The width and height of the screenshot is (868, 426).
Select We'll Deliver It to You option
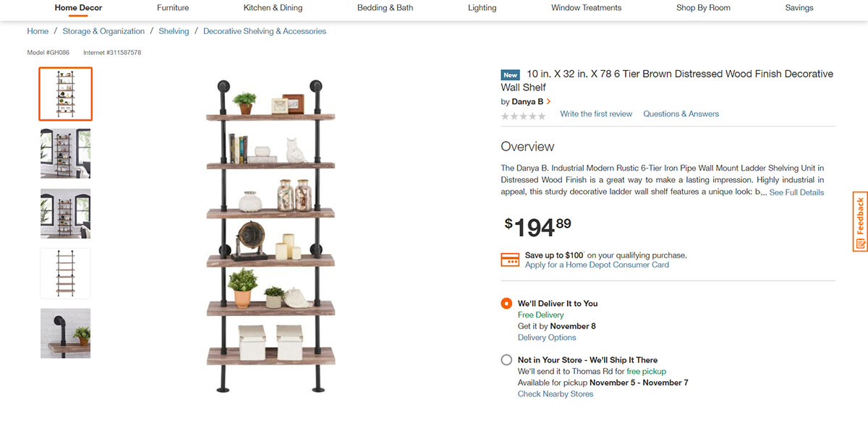pos(506,304)
